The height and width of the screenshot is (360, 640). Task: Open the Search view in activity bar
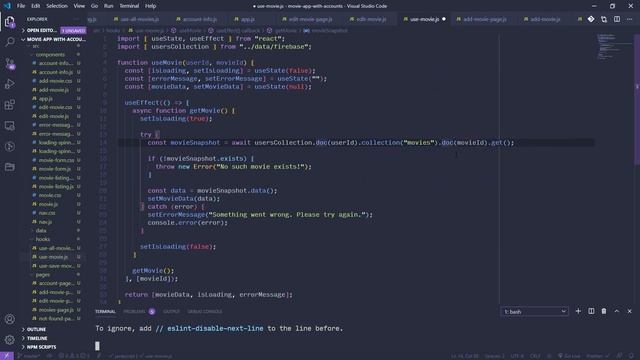pyautogui.click(x=10, y=42)
